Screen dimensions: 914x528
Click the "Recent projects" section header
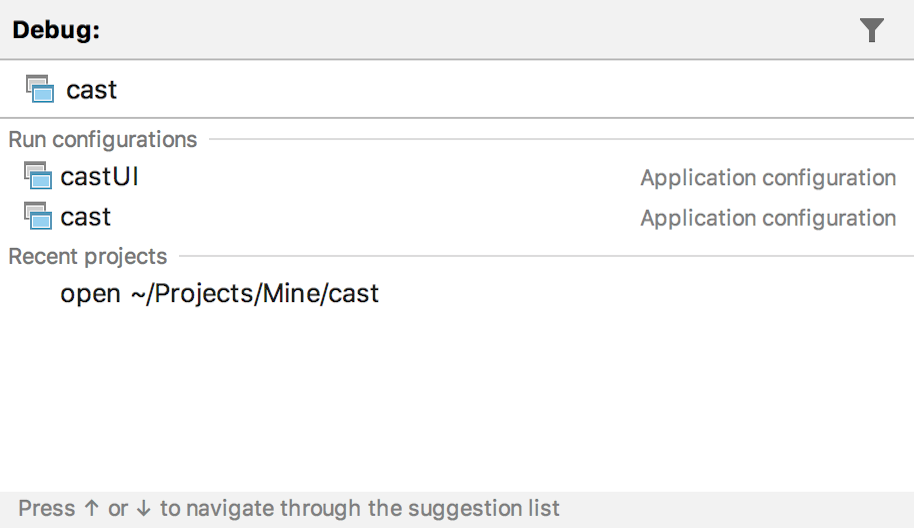click(x=88, y=257)
